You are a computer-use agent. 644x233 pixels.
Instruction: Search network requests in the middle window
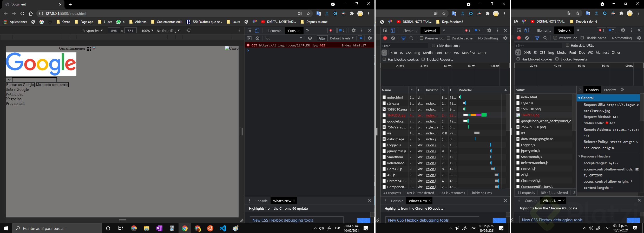tap(411, 38)
